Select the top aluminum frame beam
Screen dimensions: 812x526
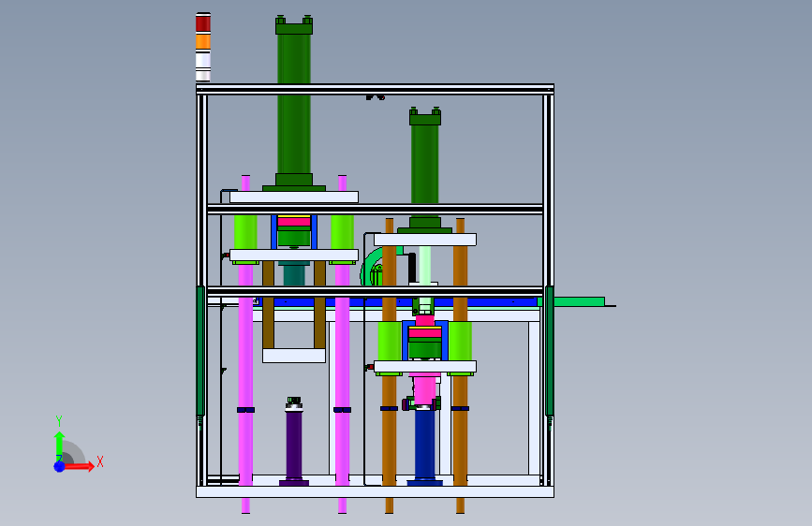(375, 89)
